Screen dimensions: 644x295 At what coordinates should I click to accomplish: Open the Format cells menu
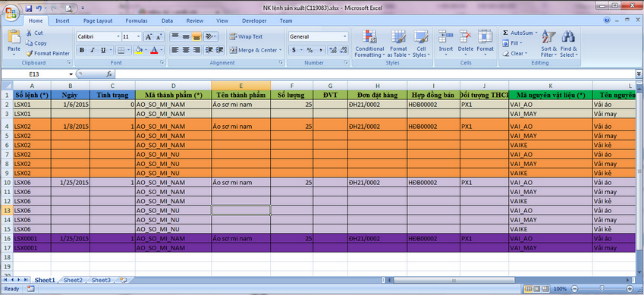pyautogui.click(x=485, y=43)
